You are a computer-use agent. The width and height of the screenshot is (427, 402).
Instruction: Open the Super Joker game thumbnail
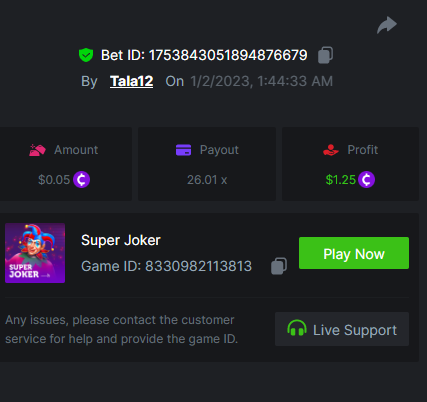35,253
